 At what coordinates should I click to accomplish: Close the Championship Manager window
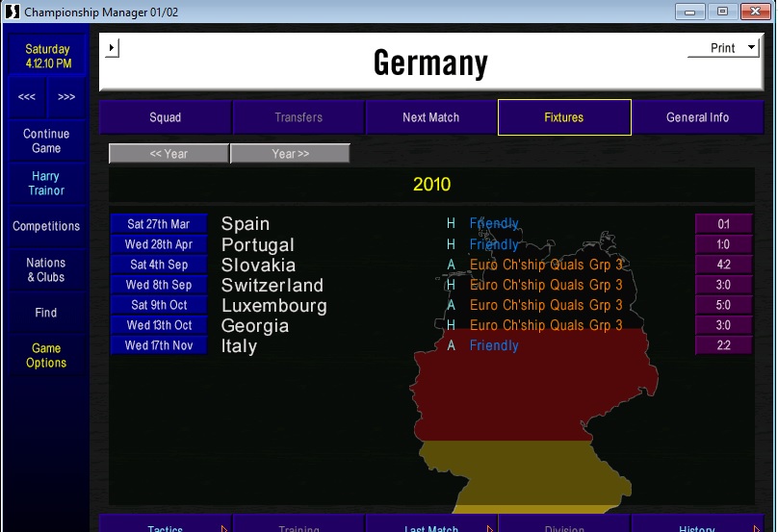click(x=756, y=12)
